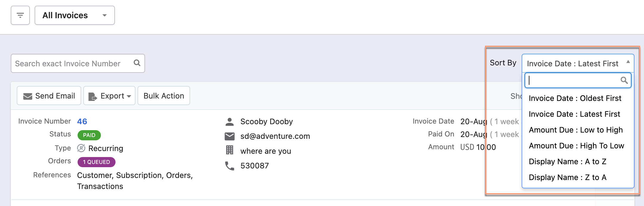Open the All Invoices dropdown

75,15
